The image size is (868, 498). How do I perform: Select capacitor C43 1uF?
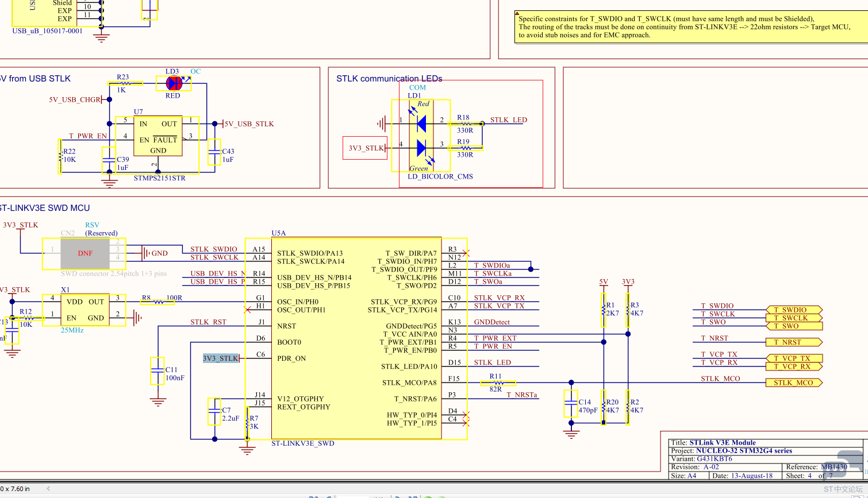tap(214, 152)
